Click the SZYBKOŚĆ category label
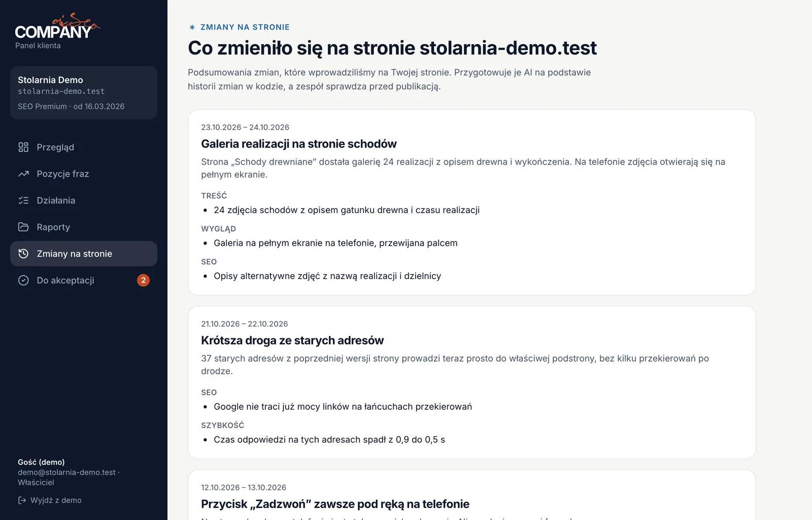 pyautogui.click(x=223, y=425)
